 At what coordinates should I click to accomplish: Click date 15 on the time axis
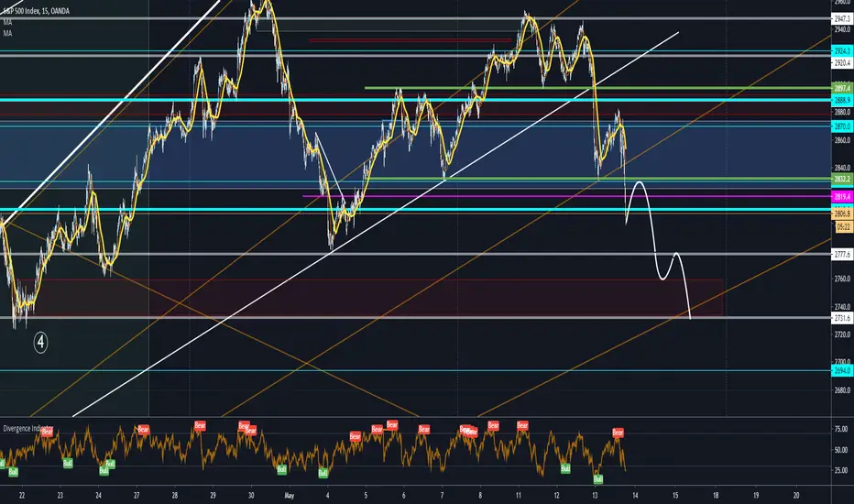click(x=675, y=495)
